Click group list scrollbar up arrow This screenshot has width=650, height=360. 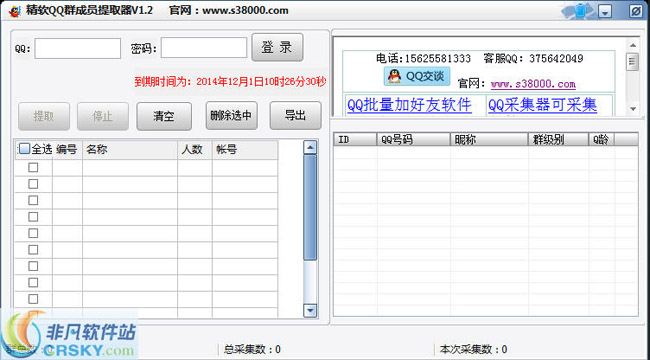pos(310,147)
